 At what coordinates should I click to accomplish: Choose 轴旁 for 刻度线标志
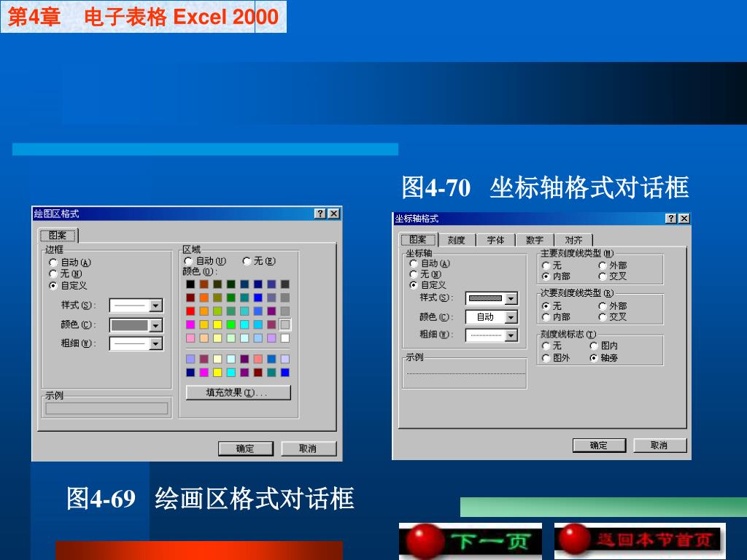[x=594, y=357]
